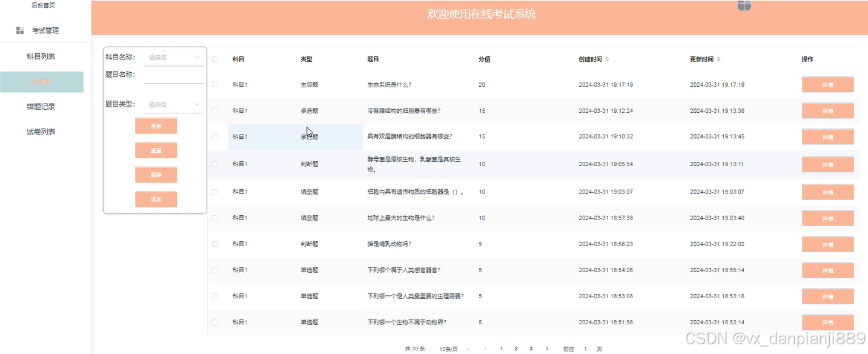Open 详情 for 没有膜结构的细胞器有哪些?
The image size is (868, 354).
(x=827, y=111)
